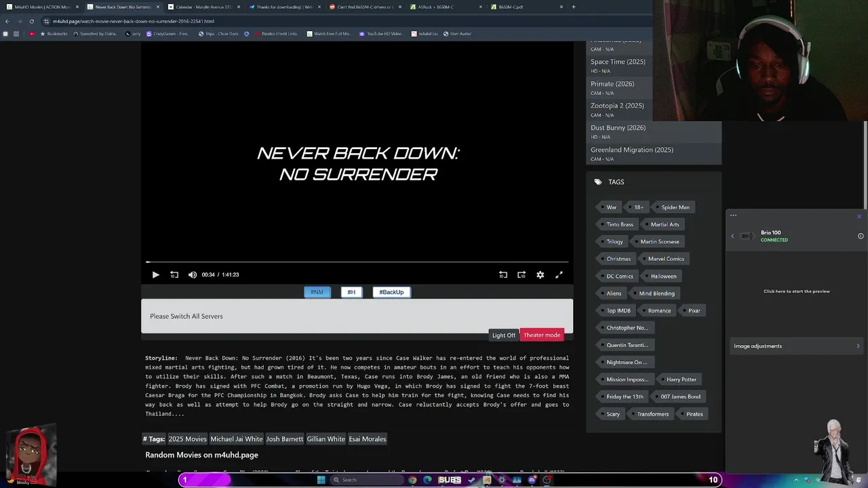This screenshot has width=868, height=488.
Task: Go back with the Brio 100 chevron
Action: pos(732,236)
